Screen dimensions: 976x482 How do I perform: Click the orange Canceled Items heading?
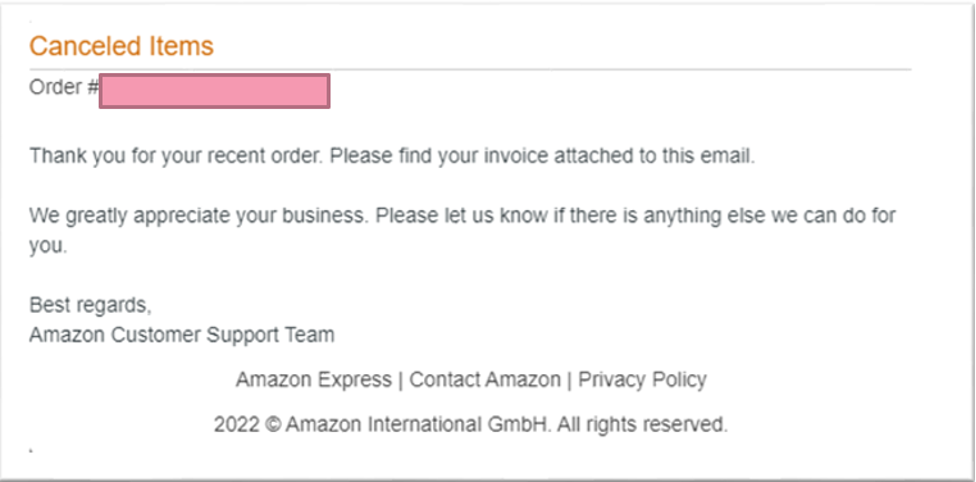121,46
